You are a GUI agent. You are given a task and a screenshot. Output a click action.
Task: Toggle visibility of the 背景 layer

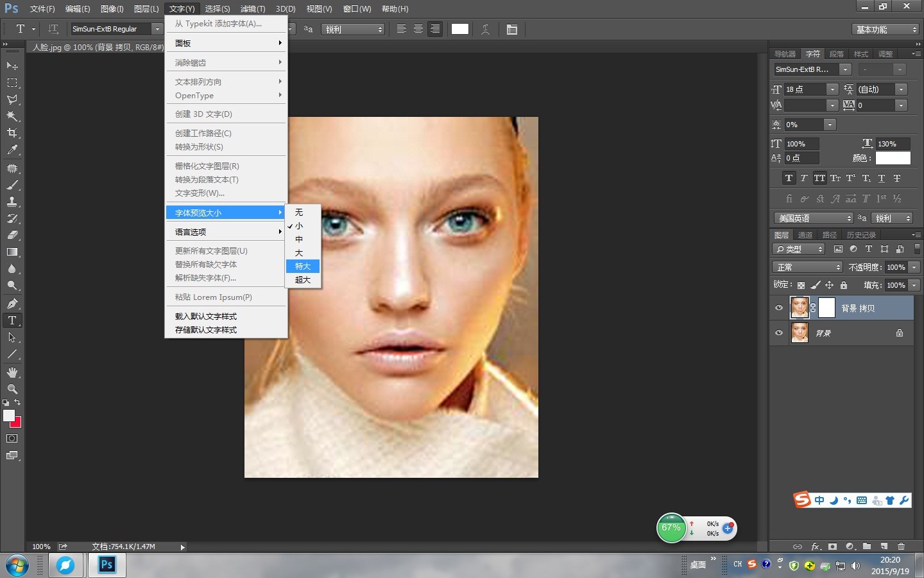(779, 333)
